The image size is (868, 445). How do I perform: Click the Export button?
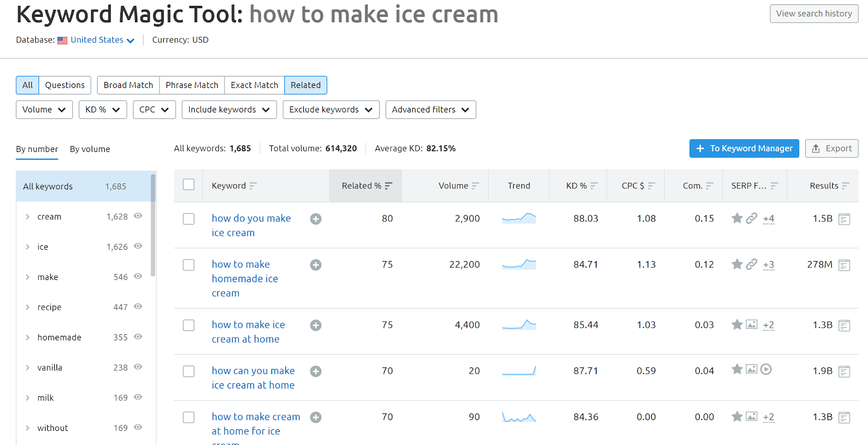coord(832,149)
